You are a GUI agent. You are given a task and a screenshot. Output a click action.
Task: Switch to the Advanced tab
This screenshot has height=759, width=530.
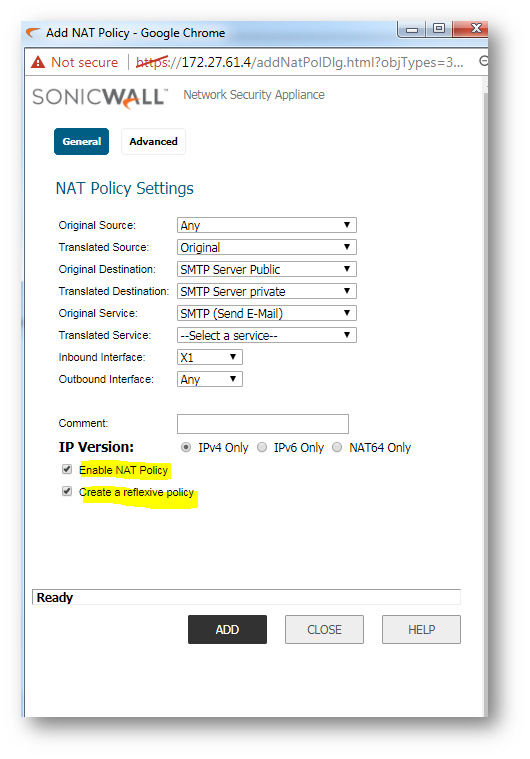tap(153, 141)
